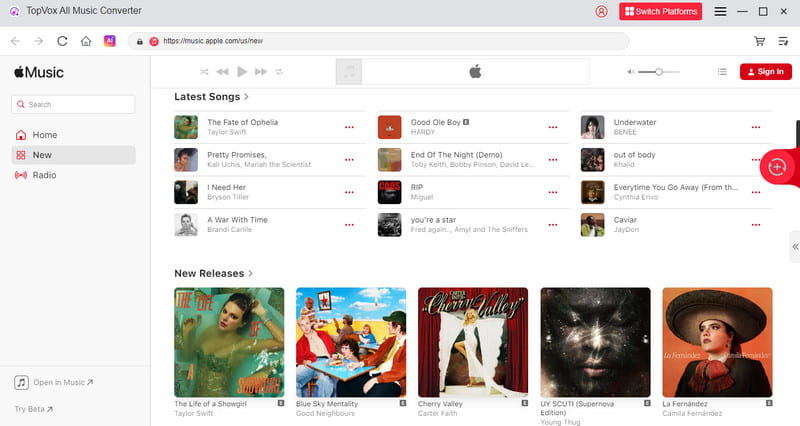Open UY SCUTI album cover

[x=595, y=342]
